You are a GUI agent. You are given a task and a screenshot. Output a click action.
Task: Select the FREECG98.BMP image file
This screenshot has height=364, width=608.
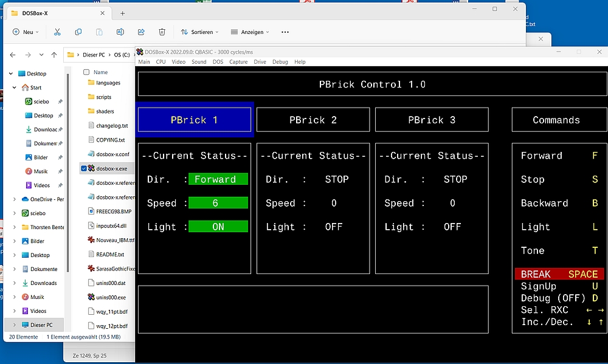pos(109,211)
